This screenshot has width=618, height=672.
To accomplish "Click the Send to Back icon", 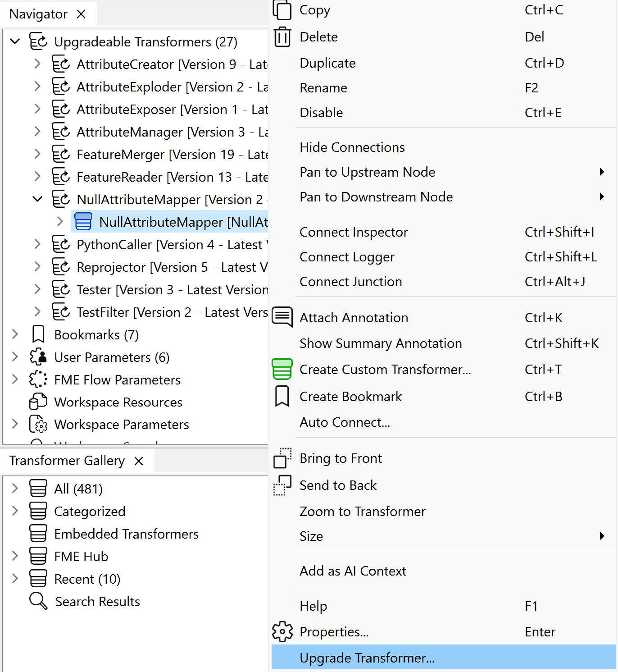I will [x=282, y=485].
